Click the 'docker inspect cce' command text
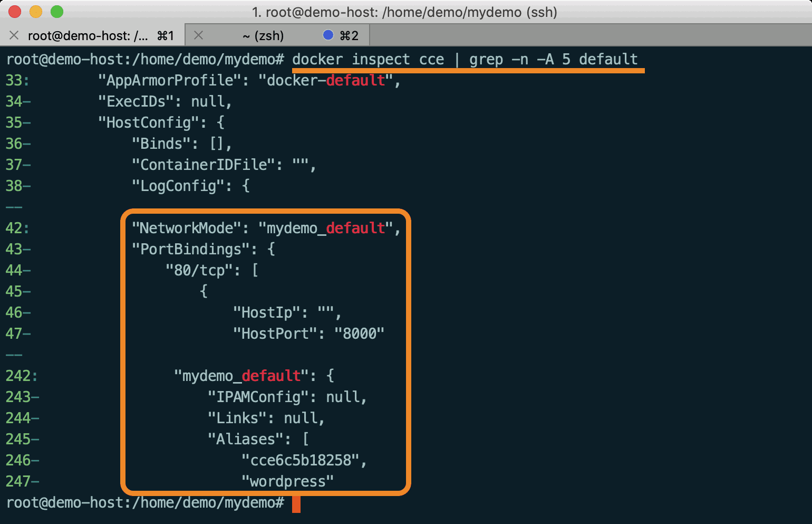This screenshot has height=524, width=812. [x=368, y=59]
